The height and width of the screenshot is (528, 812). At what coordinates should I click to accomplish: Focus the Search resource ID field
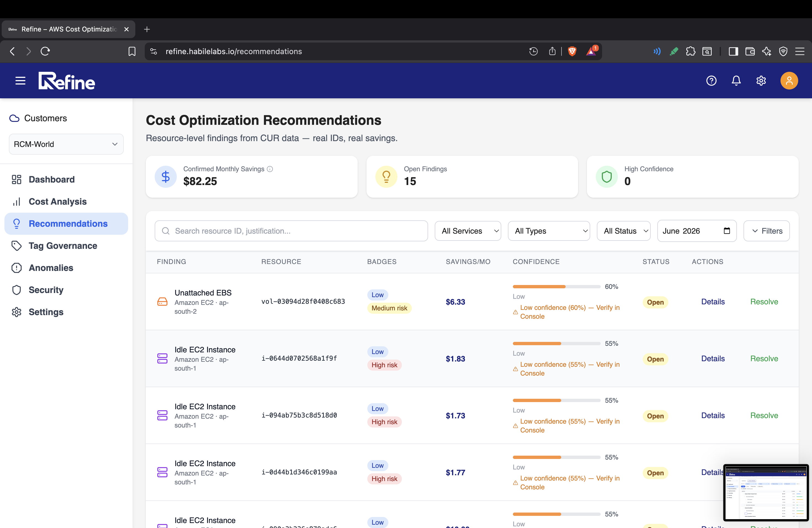click(291, 231)
